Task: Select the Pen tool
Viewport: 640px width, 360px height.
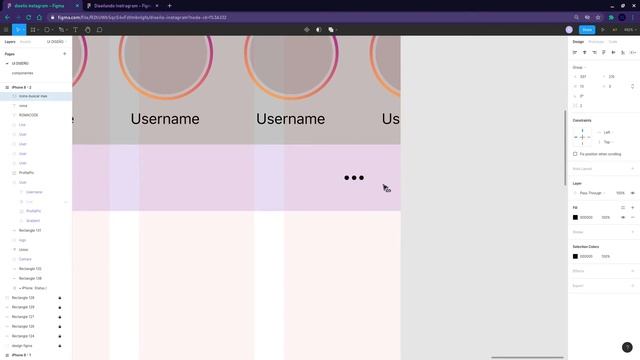Action: [61, 30]
